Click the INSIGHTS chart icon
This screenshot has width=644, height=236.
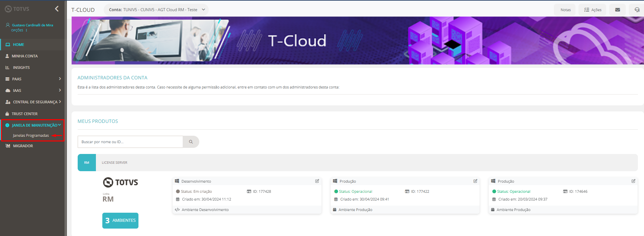(x=7, y=68)
